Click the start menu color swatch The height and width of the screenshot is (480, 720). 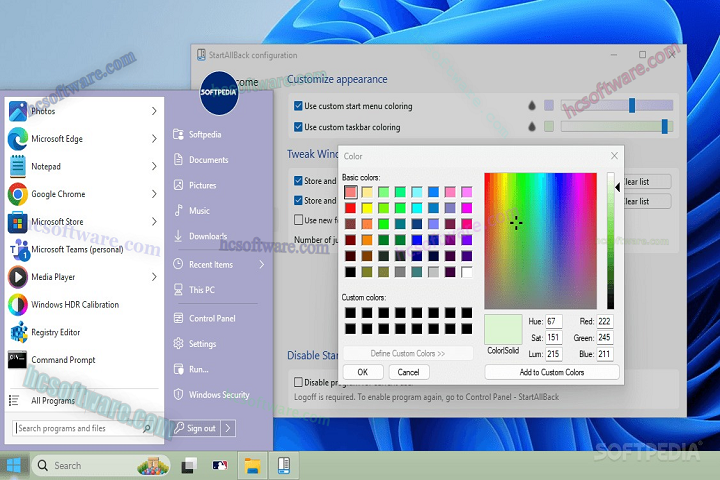coord(549,105)
